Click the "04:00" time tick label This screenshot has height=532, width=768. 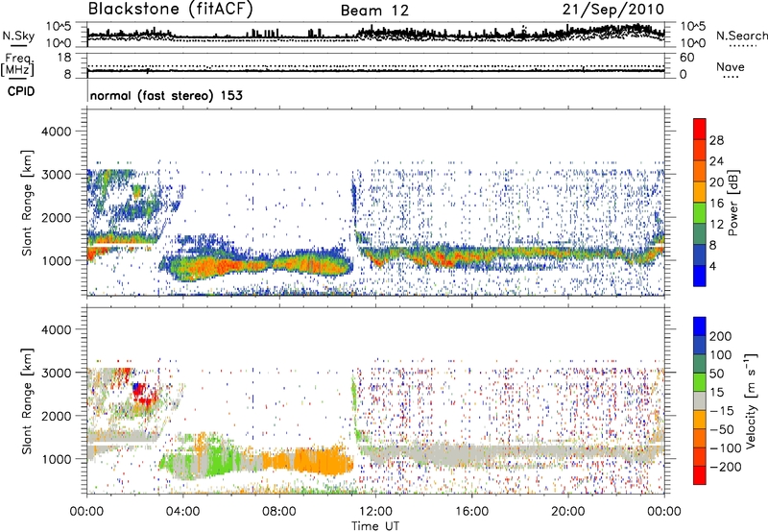[x=182, y=512]
